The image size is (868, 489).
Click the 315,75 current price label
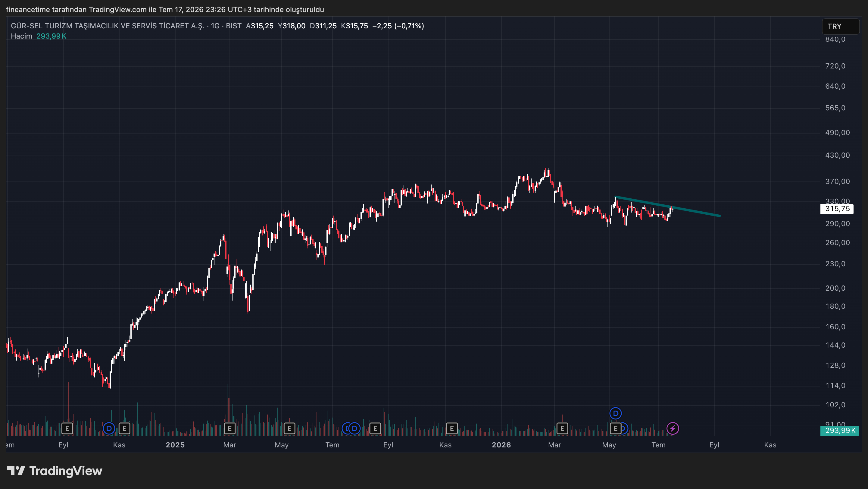(x=837, y=209)
